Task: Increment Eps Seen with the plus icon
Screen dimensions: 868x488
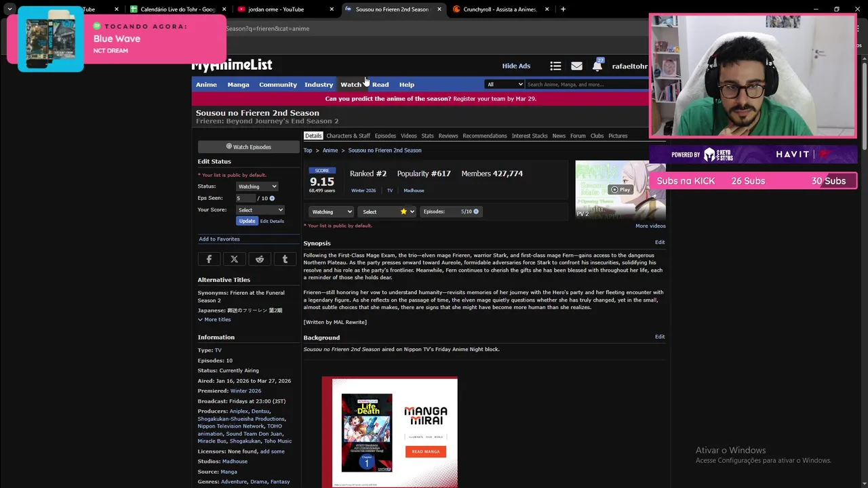Action: point(272,198)
